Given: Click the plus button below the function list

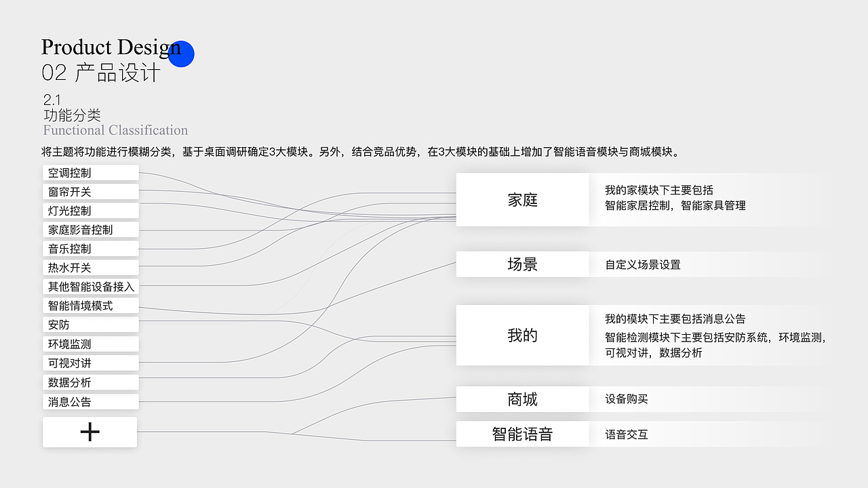Looking at the screenshot, I should [x=90, y=432].
